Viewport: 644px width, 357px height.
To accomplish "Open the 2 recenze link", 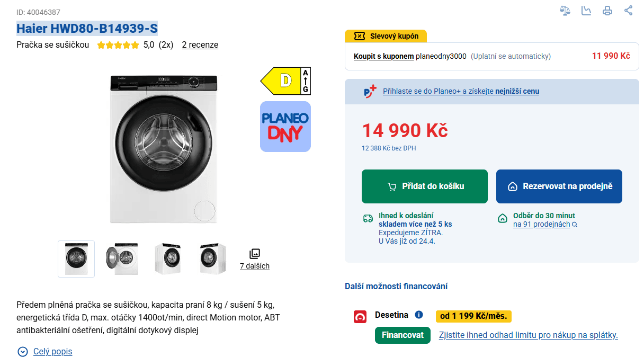I will pos(200,45).
